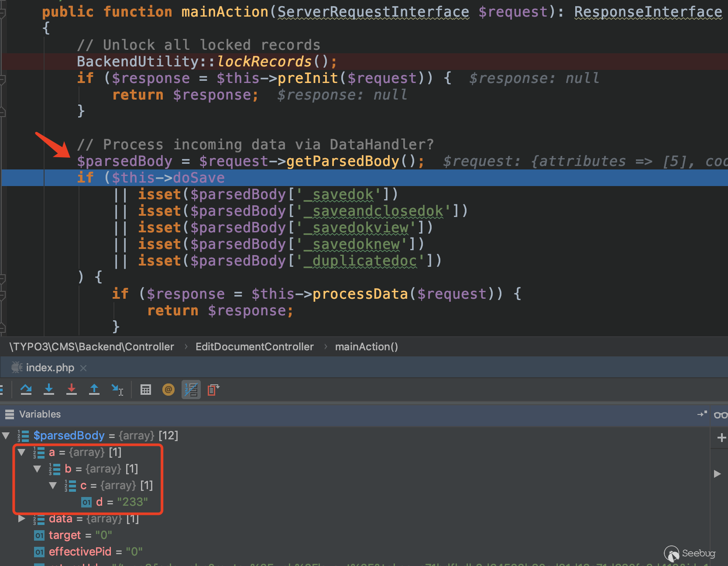Click the Variables panel header icon
This screenshot has height=566, width=728.
10,414
